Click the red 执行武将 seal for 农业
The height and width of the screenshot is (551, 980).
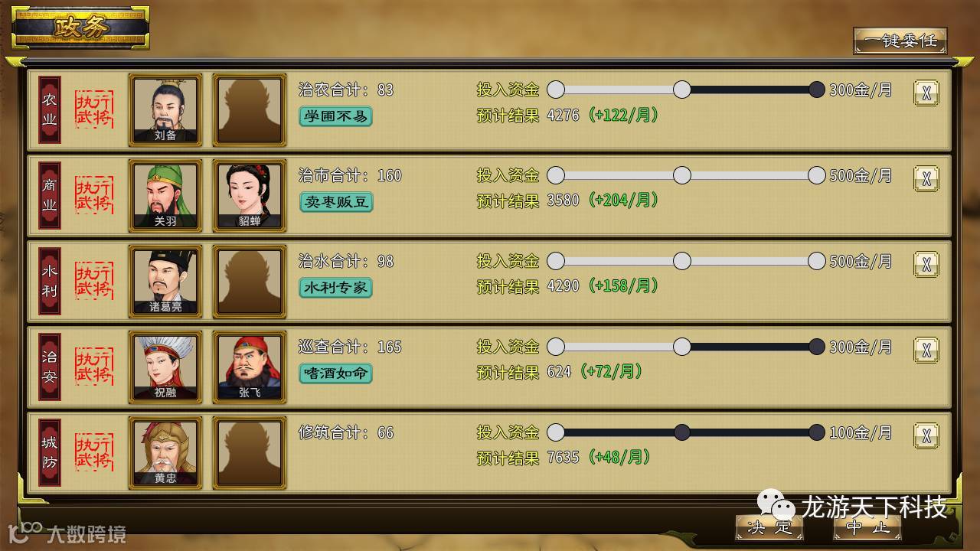point(94,110)
